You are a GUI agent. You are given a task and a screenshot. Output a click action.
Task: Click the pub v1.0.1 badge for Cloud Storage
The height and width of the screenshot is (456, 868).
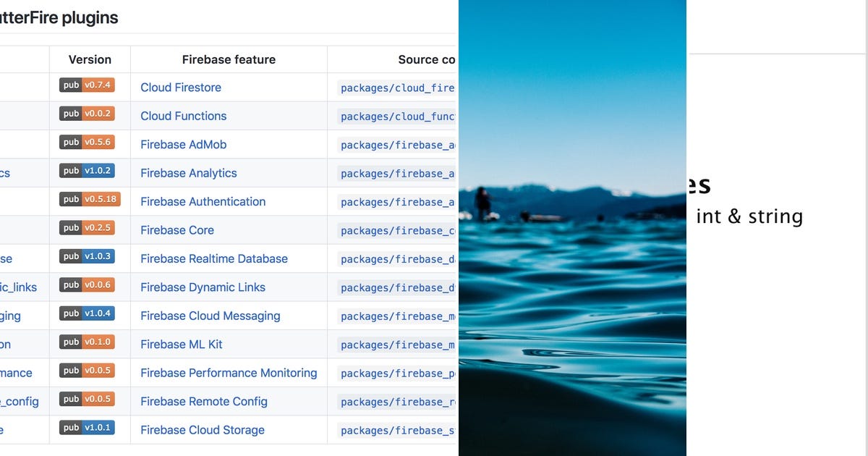point(87,427)
